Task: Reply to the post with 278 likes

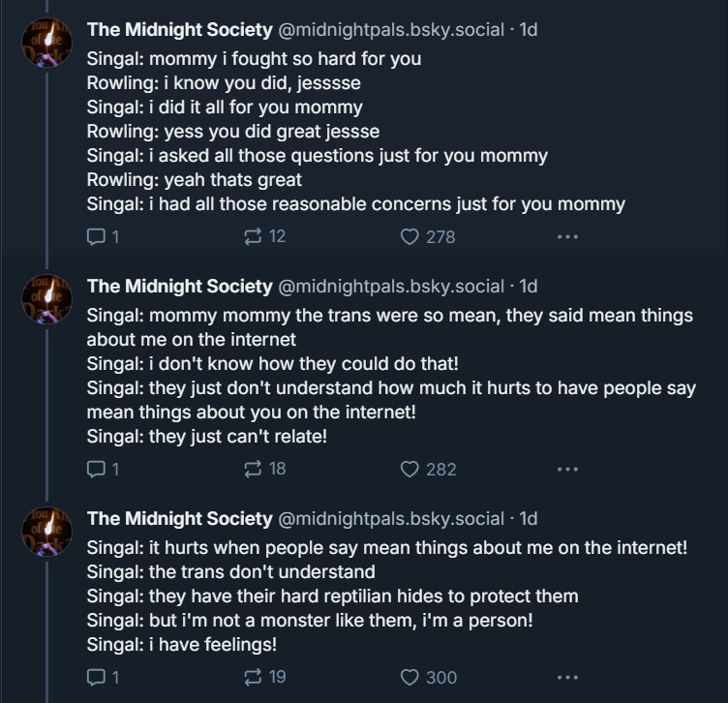Action: coord(103,237)
